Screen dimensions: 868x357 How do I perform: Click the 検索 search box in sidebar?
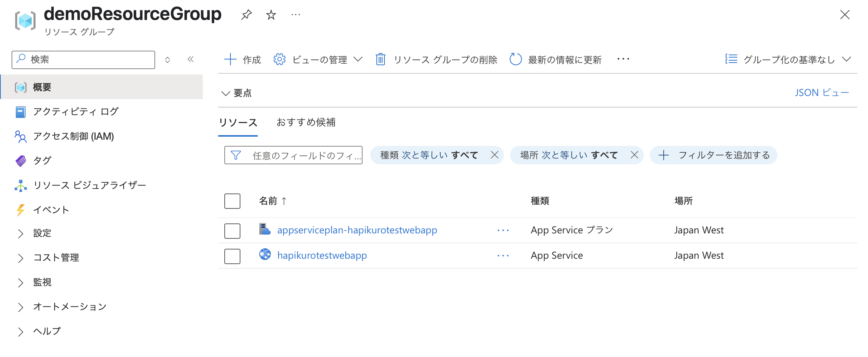83,60
